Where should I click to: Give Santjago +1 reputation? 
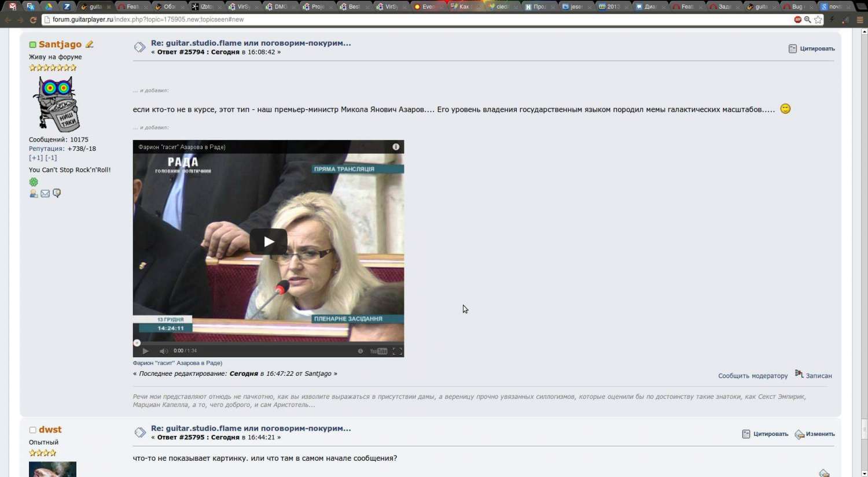(x=36, y=158)
